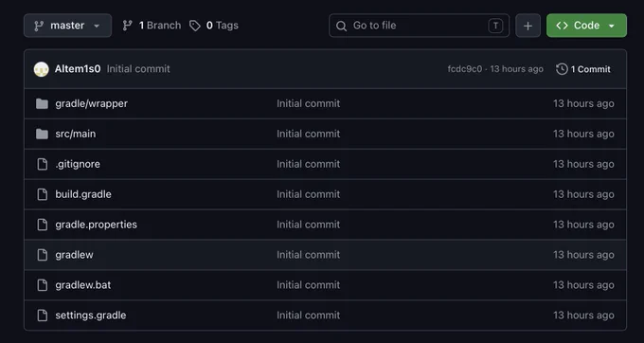644x343 pixels.
Task: Open Initial commit message for settings.gradle
Action: 309,316
